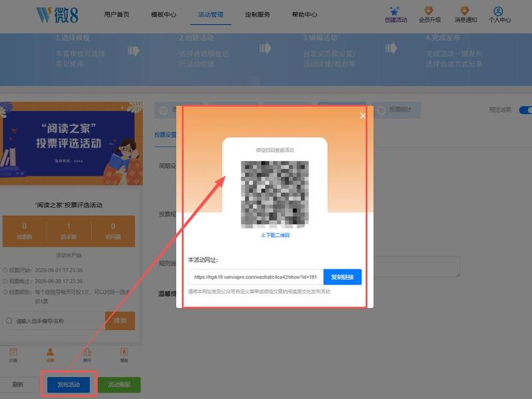Switch to the 投票统计 tab
This screenshot has width=532, height=399.
397,110
